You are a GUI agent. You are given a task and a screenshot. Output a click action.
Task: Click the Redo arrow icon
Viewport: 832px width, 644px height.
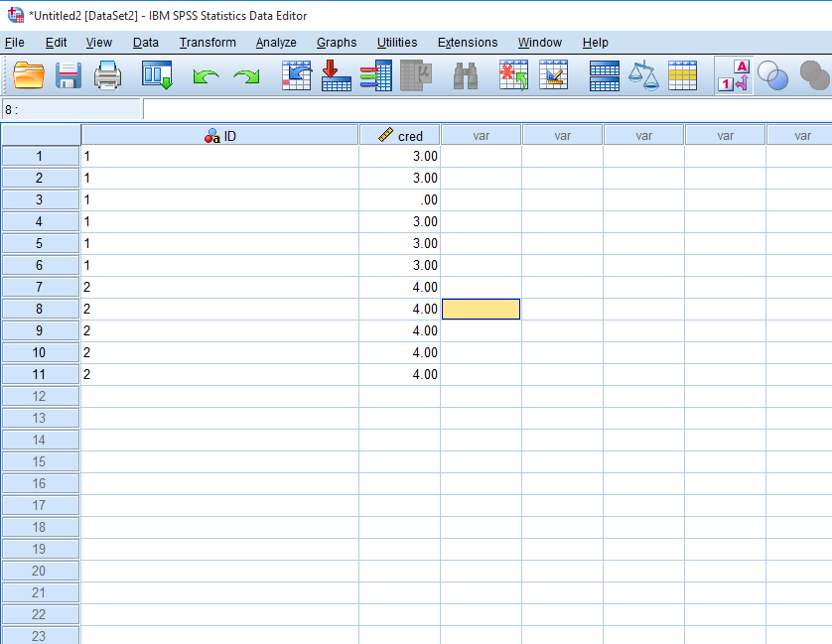coord(245,76)
